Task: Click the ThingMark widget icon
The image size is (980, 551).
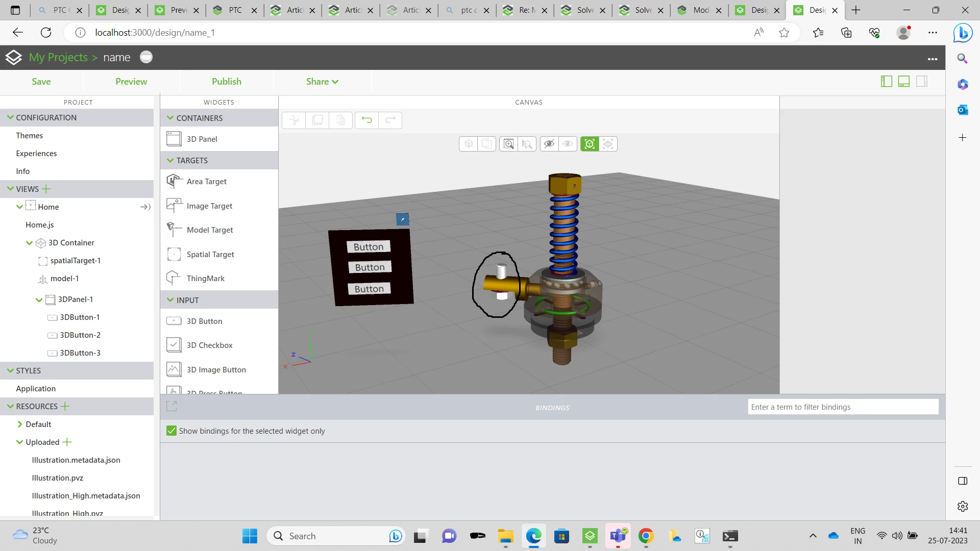Action: pos(174,278)
